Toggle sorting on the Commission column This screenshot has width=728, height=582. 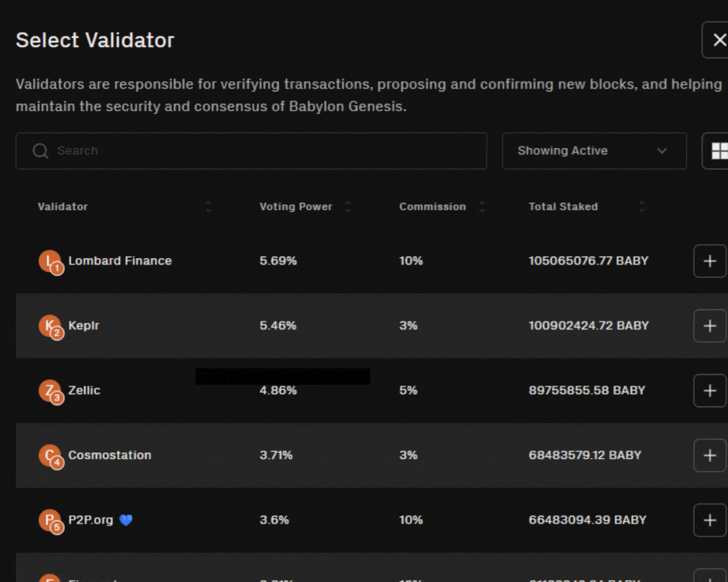click(482, 206)
